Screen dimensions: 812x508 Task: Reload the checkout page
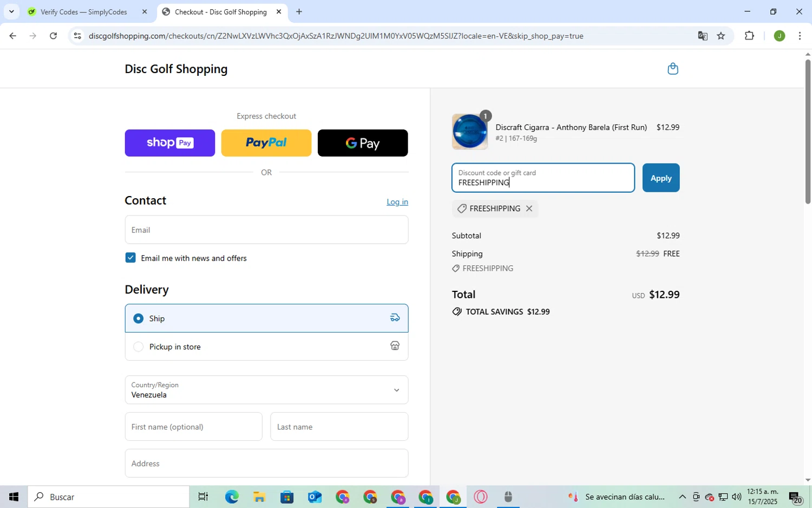[x=53, y=36]
